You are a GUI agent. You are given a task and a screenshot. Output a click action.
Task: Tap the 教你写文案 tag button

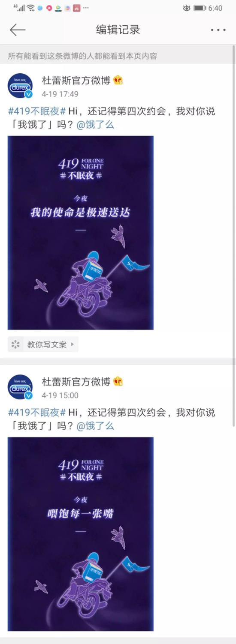click(43, 344)
